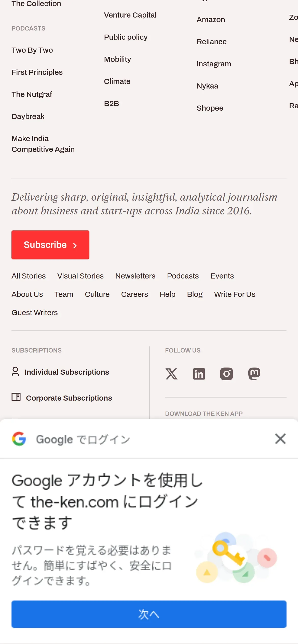Go to All Stories

29,276
